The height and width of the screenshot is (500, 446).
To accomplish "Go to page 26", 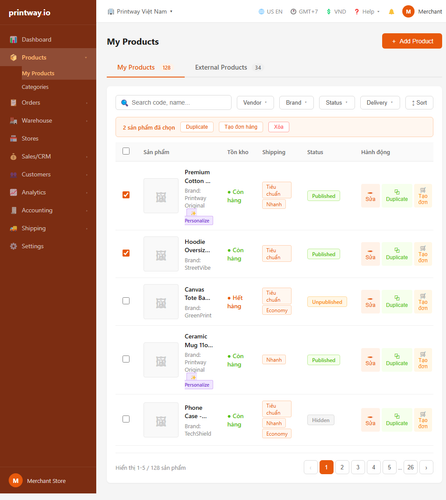I will coord(410,467).
